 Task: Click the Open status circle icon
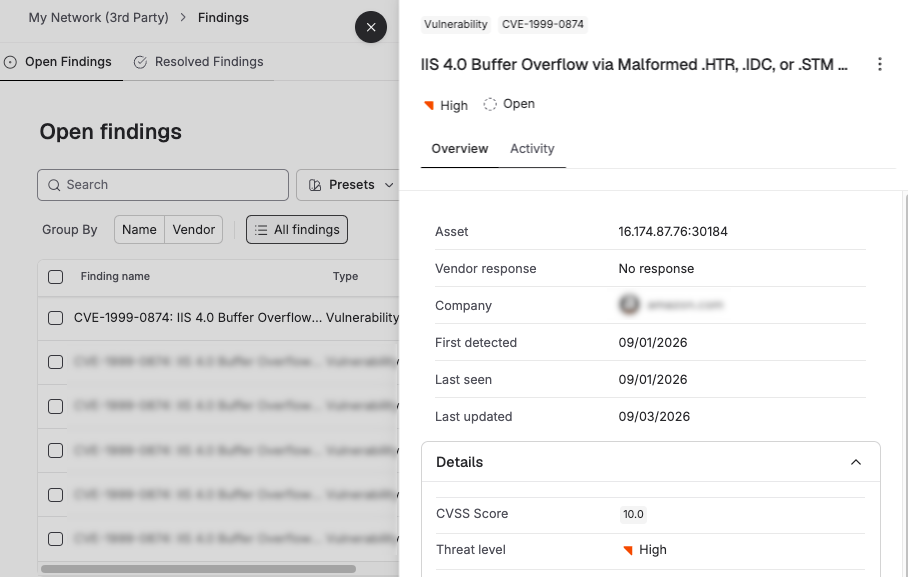[x=490, y=104]
